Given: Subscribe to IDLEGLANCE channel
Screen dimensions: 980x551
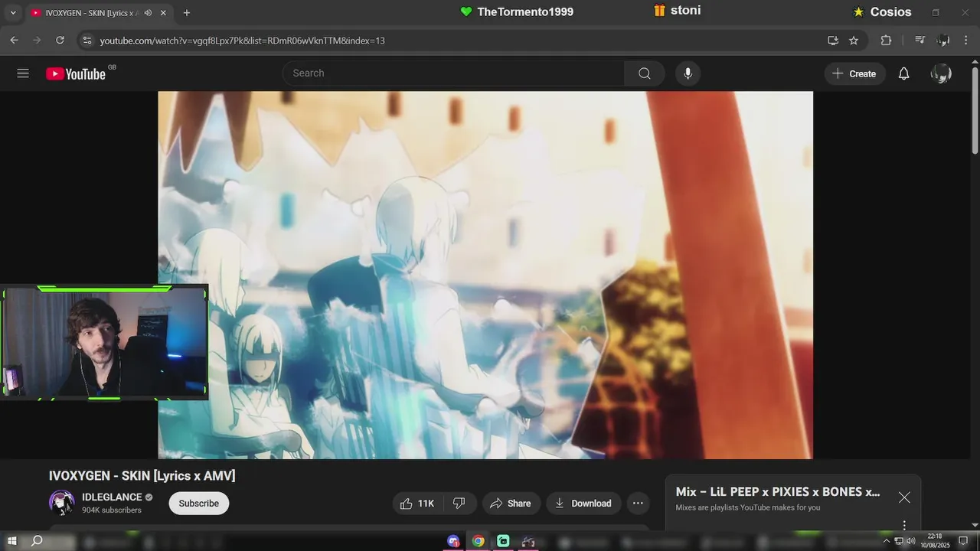Looking at the screenshot, I should pos(199,504).
